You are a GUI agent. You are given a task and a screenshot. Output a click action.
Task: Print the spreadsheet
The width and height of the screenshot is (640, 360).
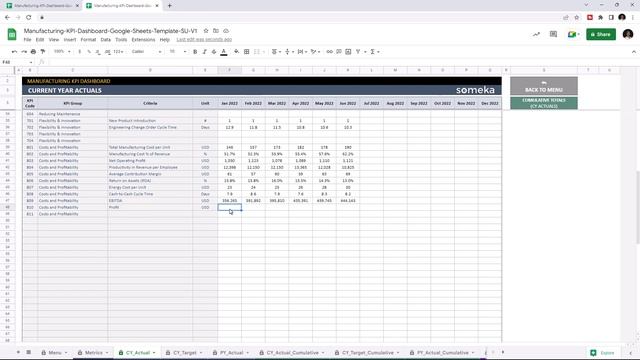coord(33,52)
